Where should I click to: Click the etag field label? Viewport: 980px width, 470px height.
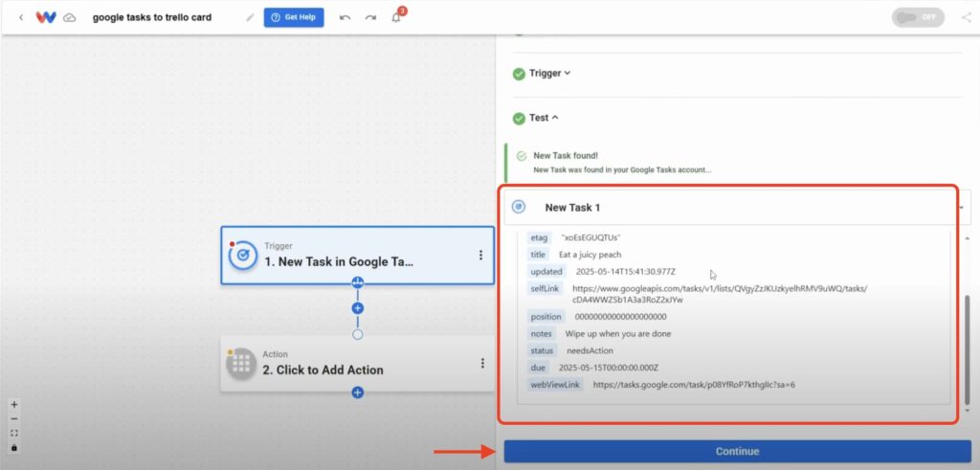[x=539, y=237]
